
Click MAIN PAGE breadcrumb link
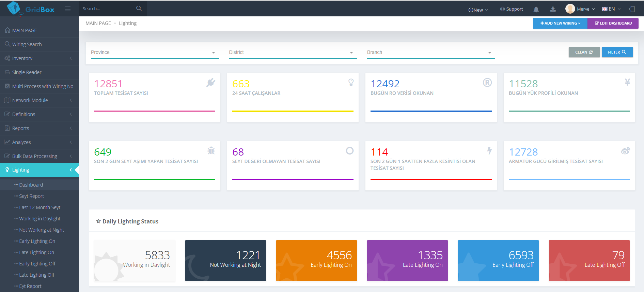(98, 23)
